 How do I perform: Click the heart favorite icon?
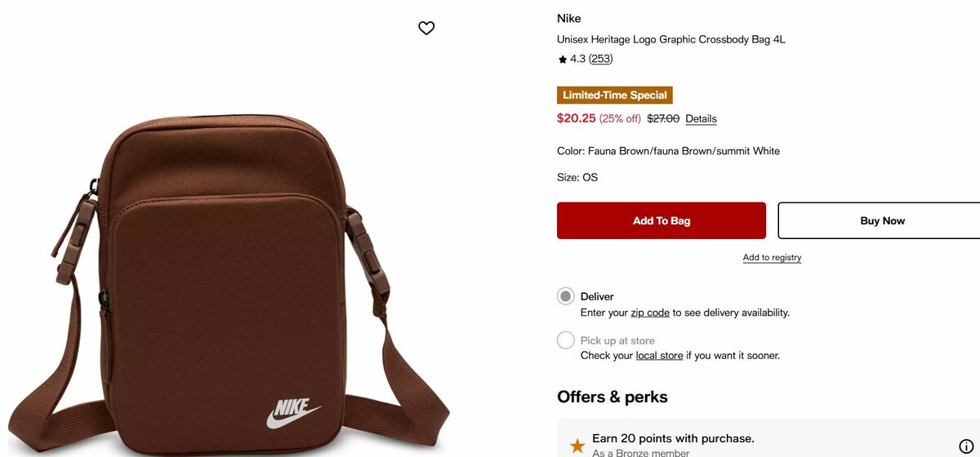[x=426, y=28]
